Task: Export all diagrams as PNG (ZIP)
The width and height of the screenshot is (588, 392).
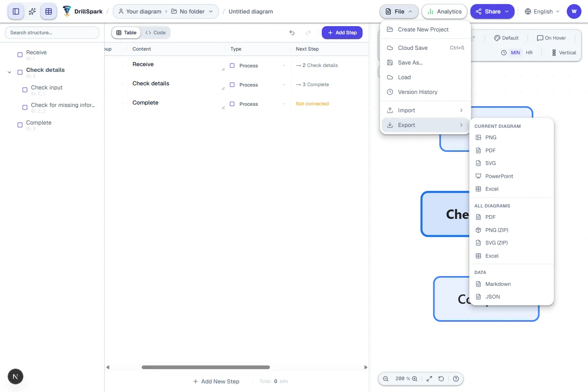Action: pos(512,230)
